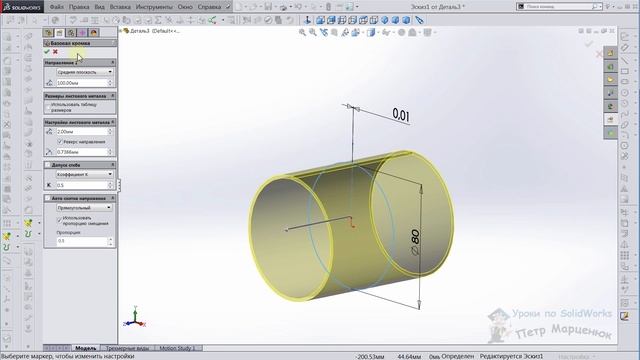Open the Файл menu

(x=57, y=7)
